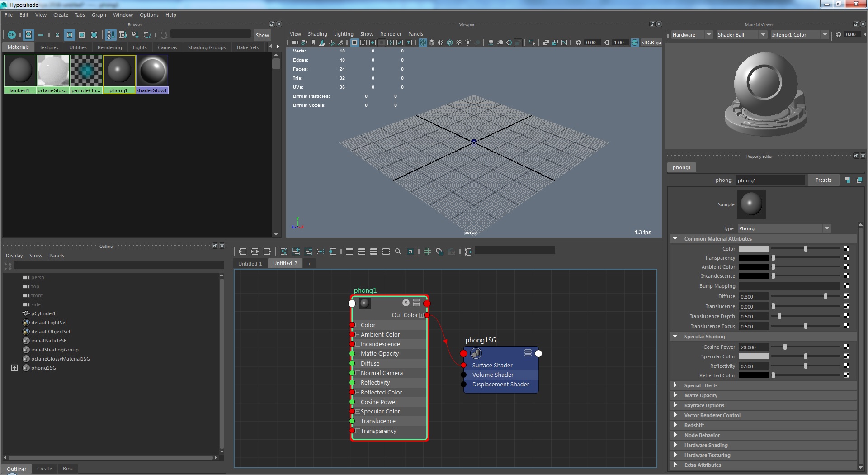Toggle the Browser ON swatch-generation icon
This screenshot has height=475, width=868.
click(12, 35)
